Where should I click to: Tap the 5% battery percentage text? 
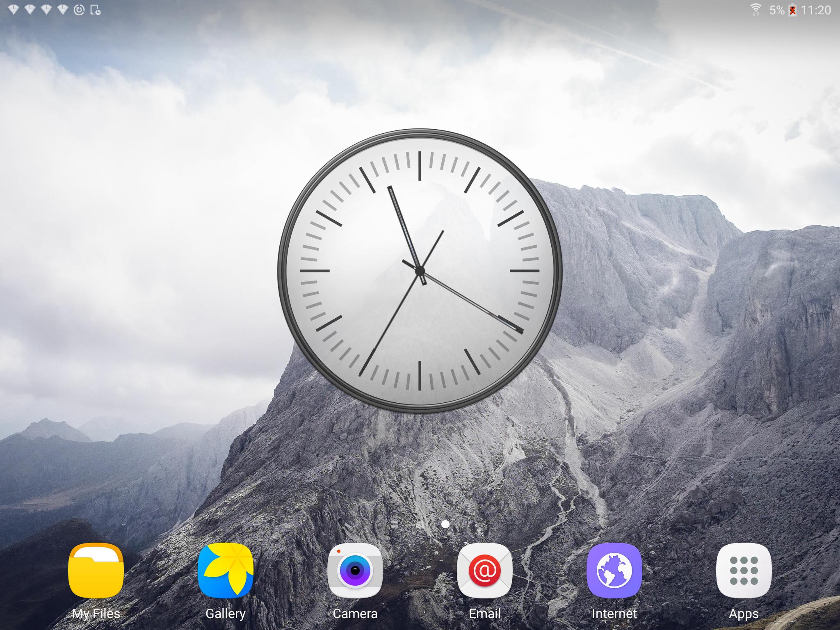[x=777, y=10]
